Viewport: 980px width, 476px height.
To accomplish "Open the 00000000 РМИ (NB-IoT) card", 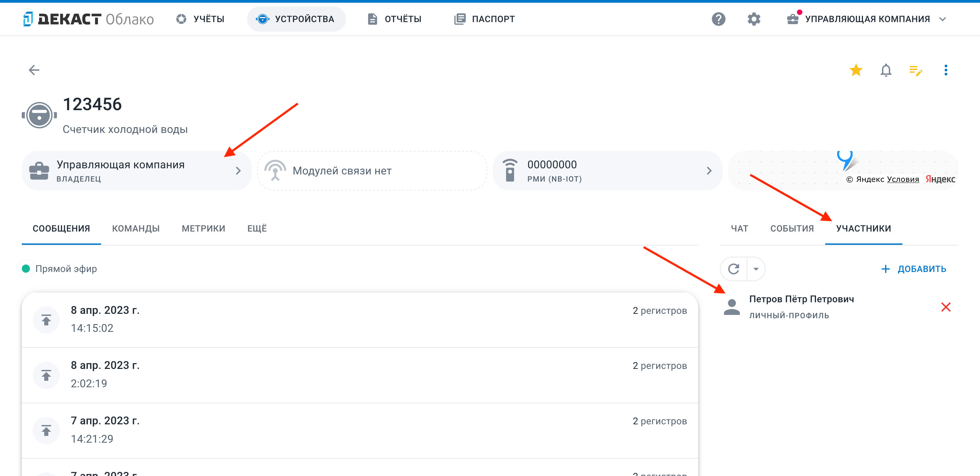I will coord(607,171).
